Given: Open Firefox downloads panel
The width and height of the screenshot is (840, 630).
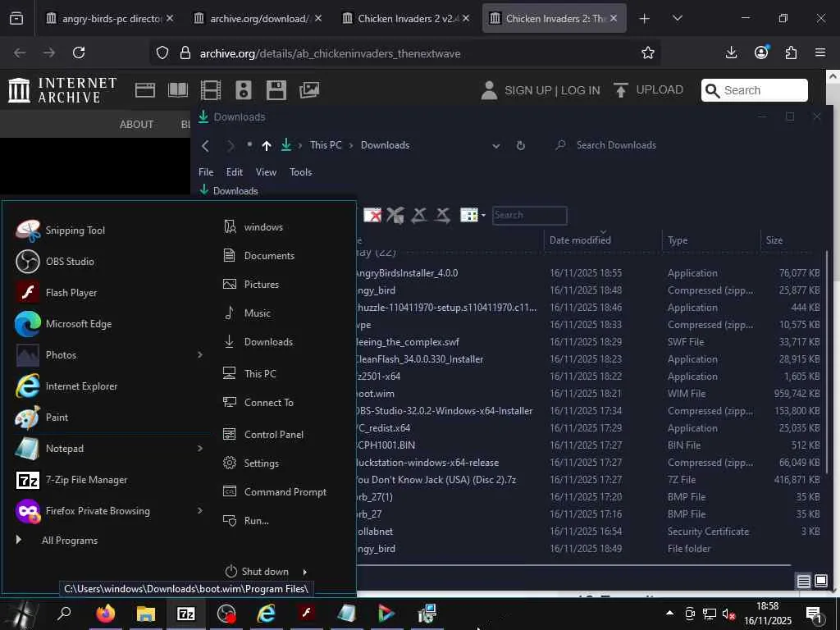Looking at the screenshot, I should pyautogui.click(x=731, y=52).
